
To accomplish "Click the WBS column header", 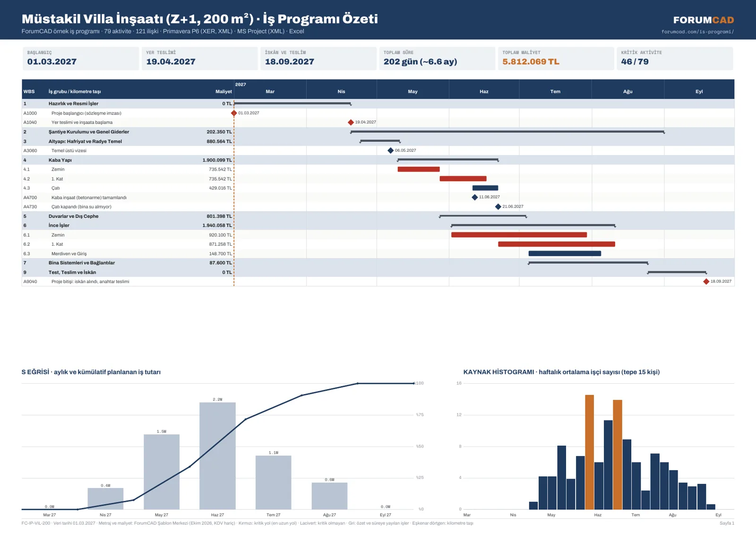I will point(29,92).
